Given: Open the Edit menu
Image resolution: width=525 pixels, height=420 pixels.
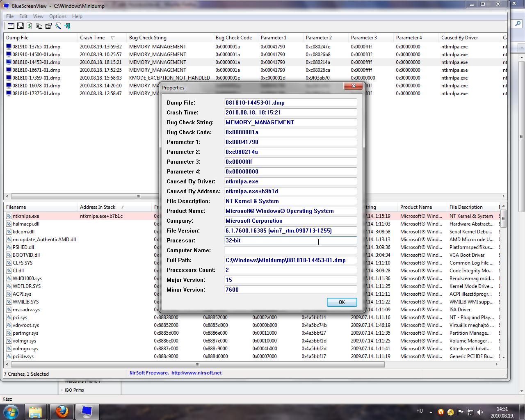Looking at the screenshot, I should coord(23,16).
